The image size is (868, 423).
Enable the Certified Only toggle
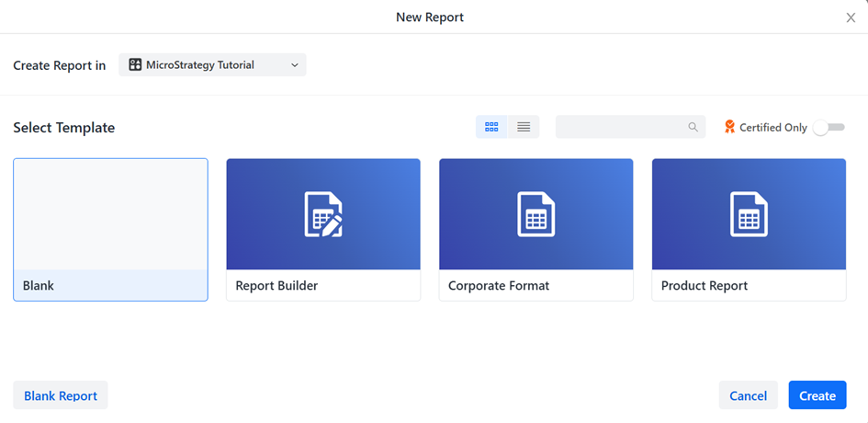click(x=829, y=128)
